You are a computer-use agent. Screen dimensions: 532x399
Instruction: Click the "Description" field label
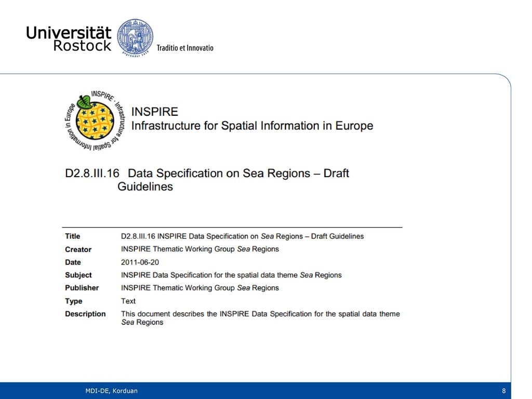point(85,314)
